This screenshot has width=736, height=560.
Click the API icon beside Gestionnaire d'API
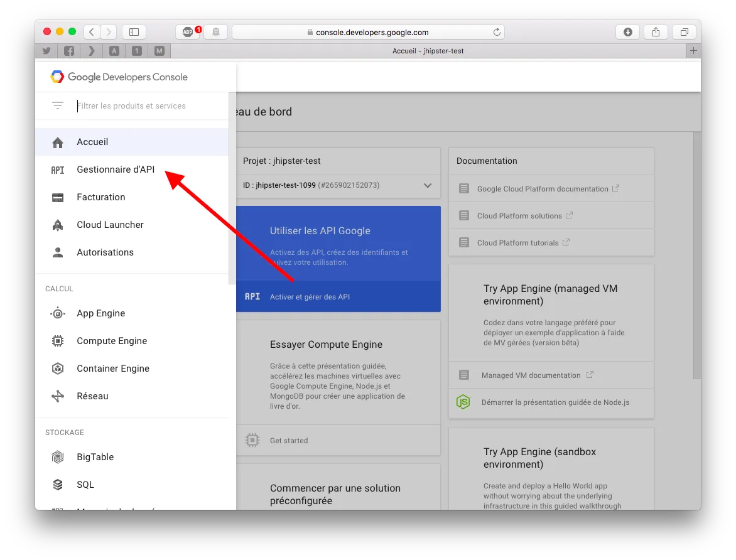58,170
